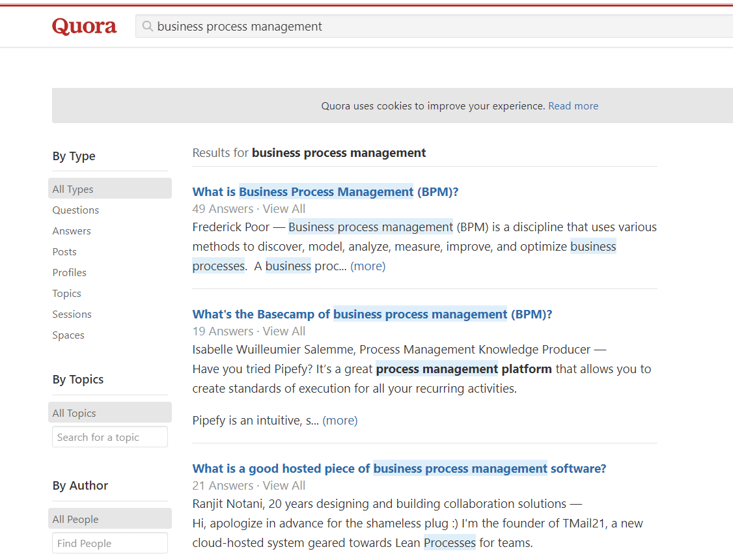Click the 19 Answers text
The height and width of the screenshot is (560, 733).
(x=223, y=331)
